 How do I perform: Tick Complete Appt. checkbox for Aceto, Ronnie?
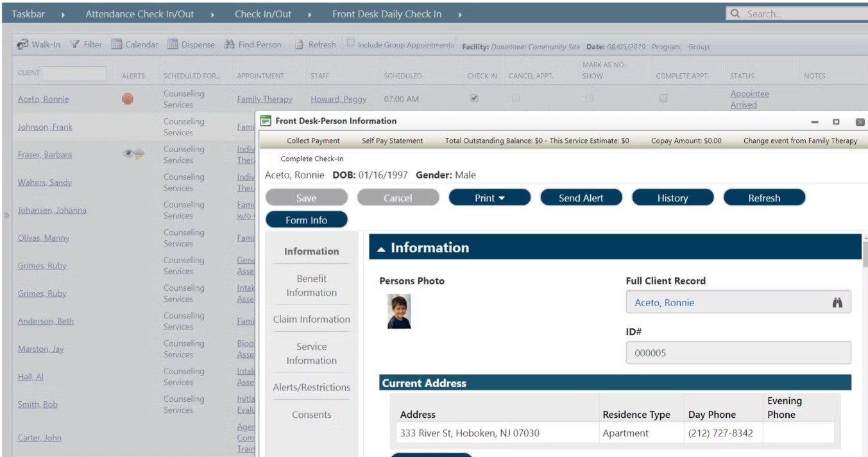pyautogui.click(x=663, y=99)
